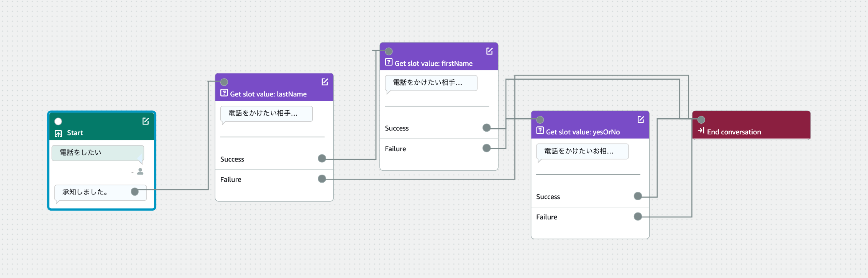
Task: Click the user avatar icon in Start block
Action: pos(140,171)
